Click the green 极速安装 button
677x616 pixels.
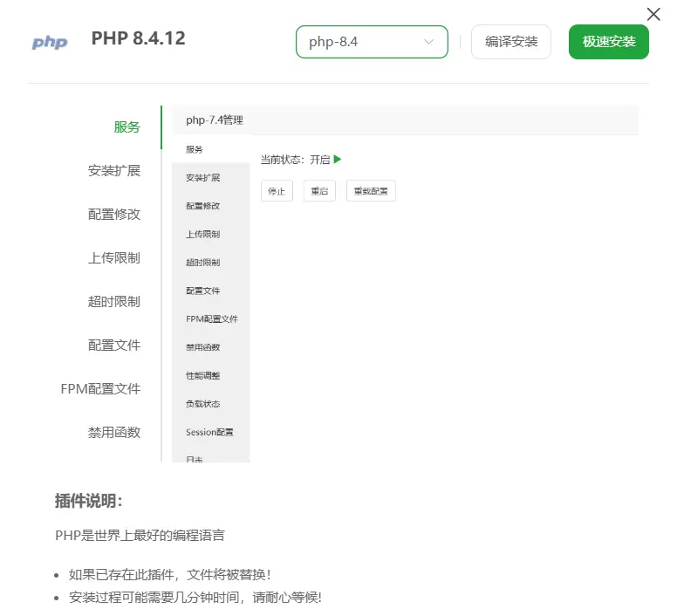(609, 42)
